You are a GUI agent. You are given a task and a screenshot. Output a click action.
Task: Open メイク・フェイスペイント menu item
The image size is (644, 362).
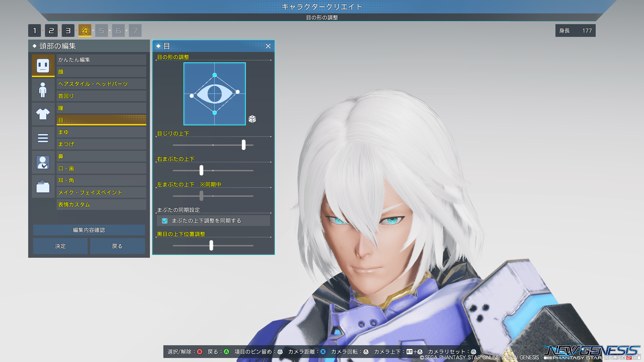101,193
